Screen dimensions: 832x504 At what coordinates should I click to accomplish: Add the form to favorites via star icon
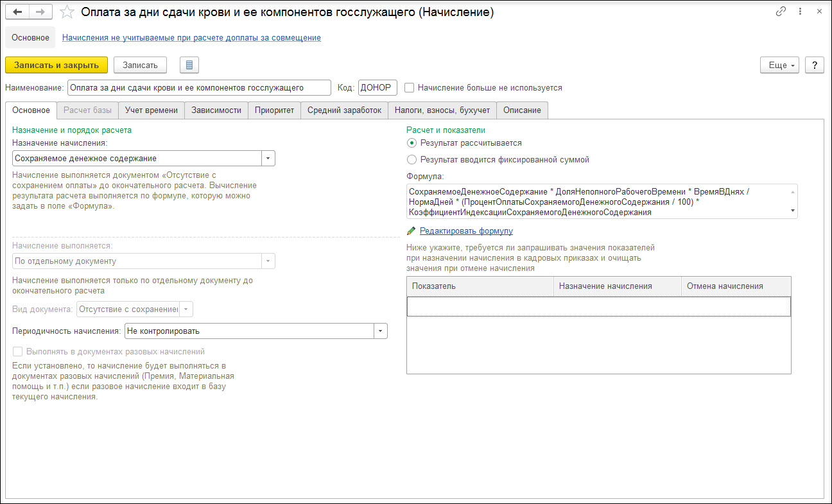coord(66,12)
